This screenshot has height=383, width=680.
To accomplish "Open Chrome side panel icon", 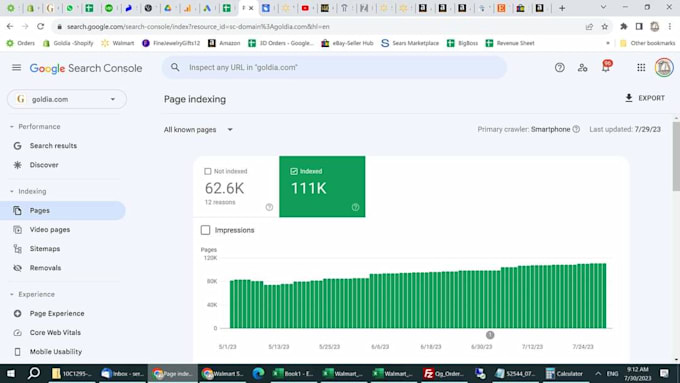I will [639, 26].
